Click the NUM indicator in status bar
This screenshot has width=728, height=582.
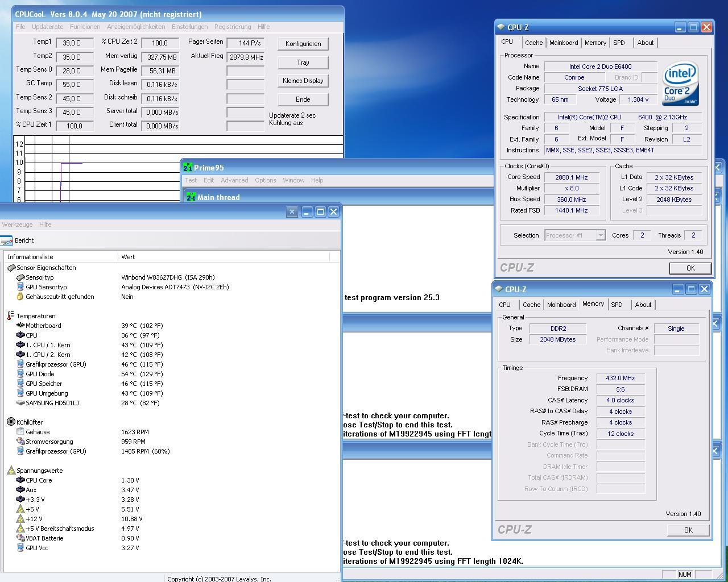685,575
